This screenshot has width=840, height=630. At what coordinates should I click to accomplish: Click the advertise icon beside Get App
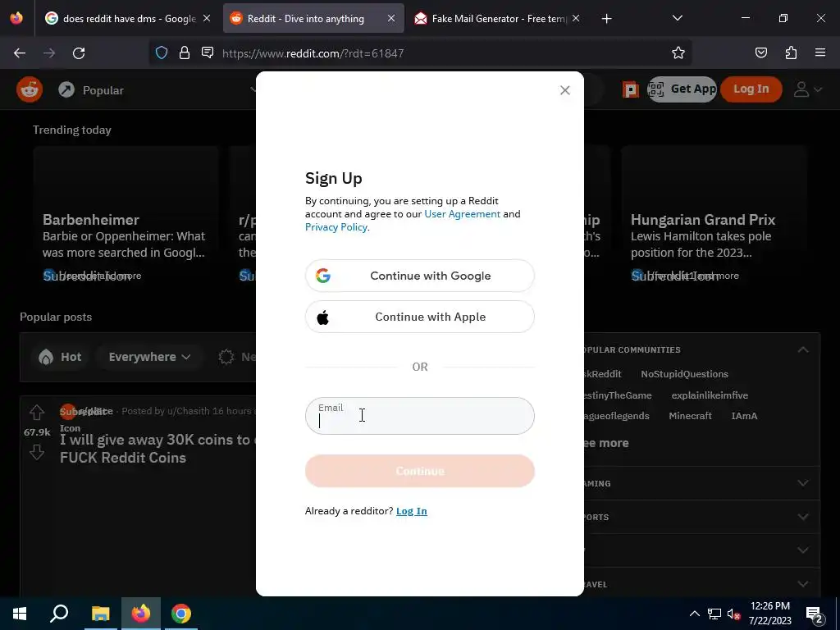click(631, 89)
